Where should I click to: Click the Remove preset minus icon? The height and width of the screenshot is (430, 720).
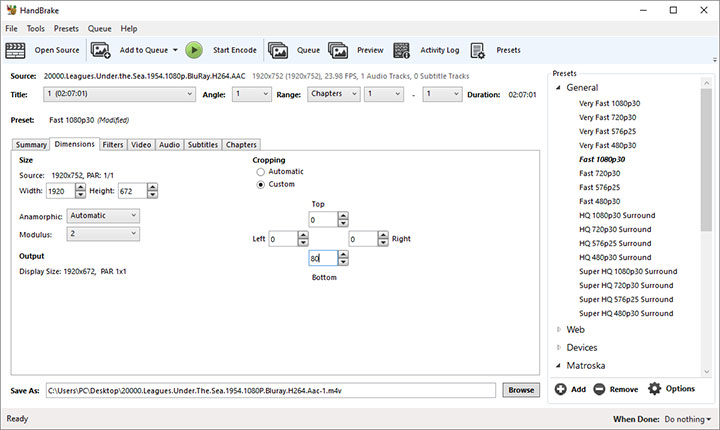[x=599, y=389]
